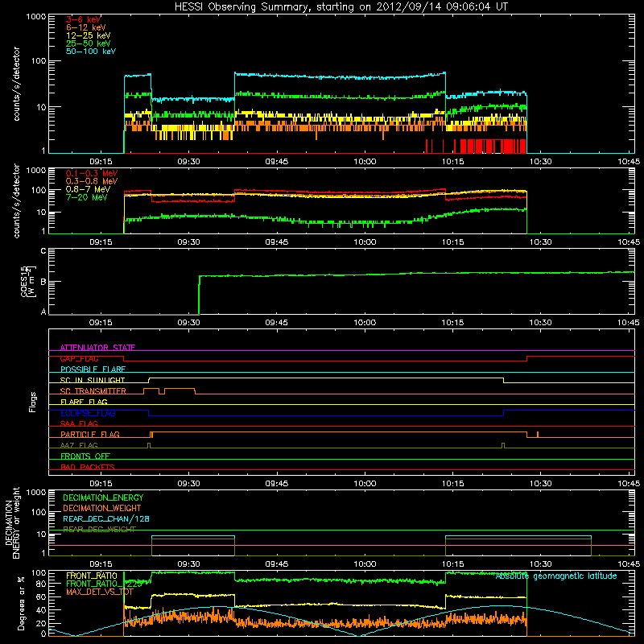Viewport: 644px width, 644px height.
Task: Click 10:30 tick label below decimation panel
Action: click(x=540, y=564)
